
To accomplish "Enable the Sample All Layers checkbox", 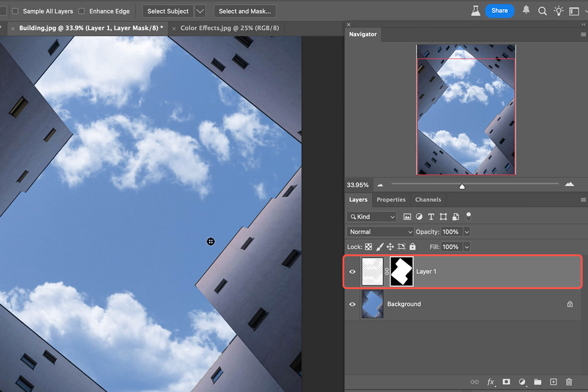I will (15, 11).
